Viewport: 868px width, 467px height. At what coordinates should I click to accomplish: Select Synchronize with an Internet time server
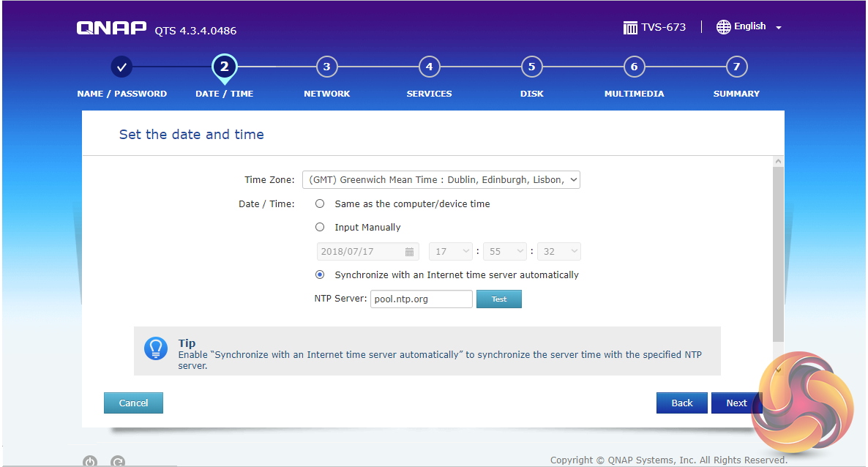[320, 275]
